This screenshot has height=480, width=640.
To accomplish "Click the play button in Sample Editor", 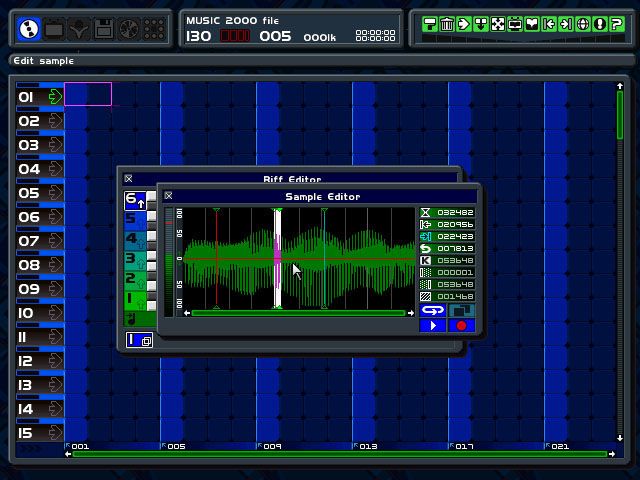I will tap(432, 325).
